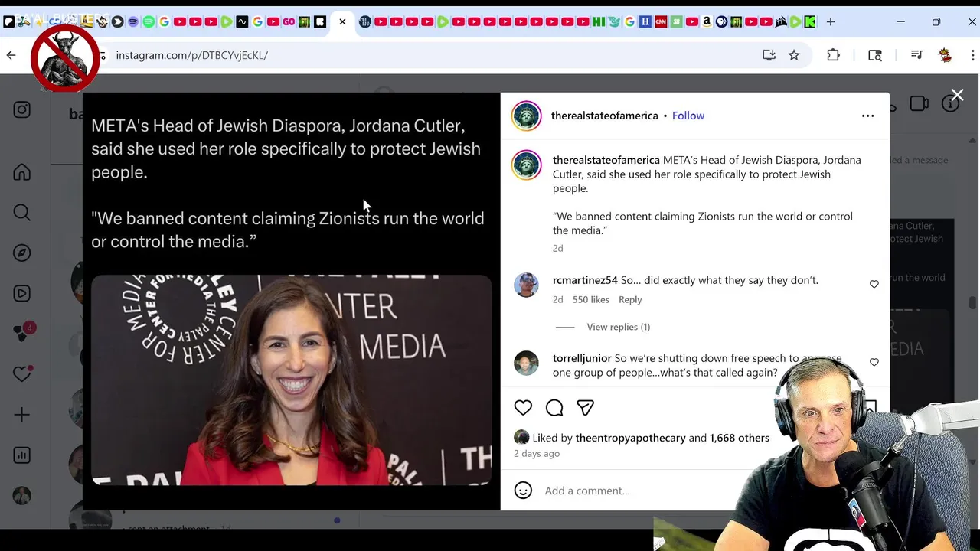Click therealstateofamerica avatar in post header
Viewport: 980px width, 551px height.
click(x=526, y=116)
